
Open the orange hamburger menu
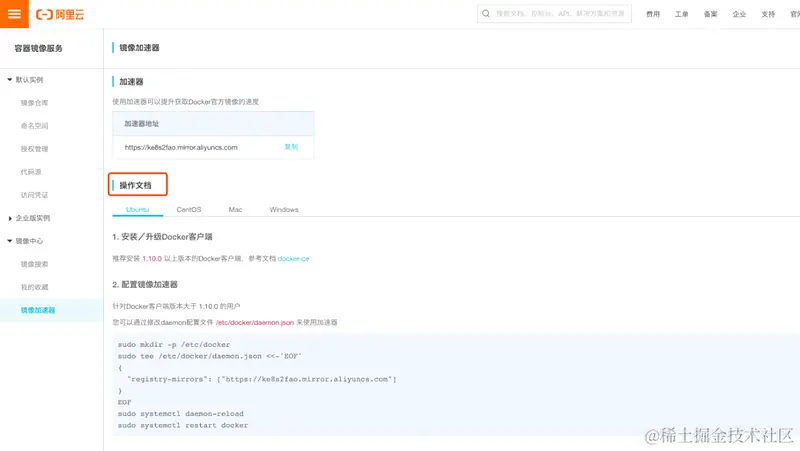coord(14,14)
